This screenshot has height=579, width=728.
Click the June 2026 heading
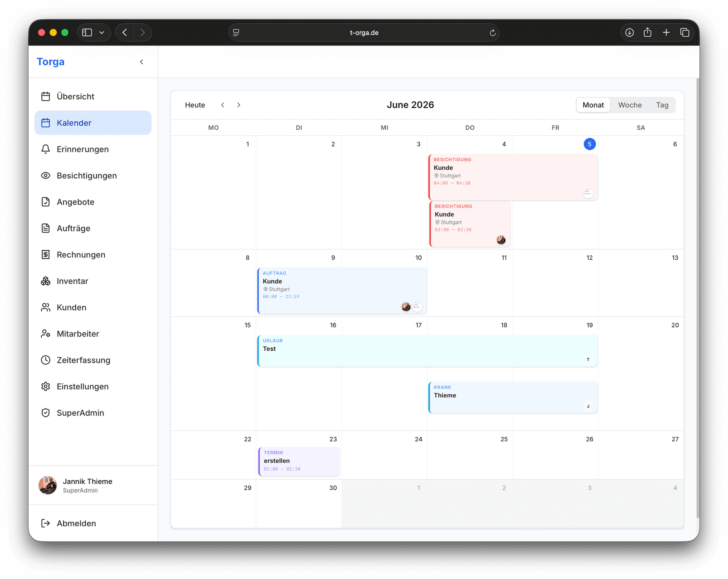tap(410, 105)
